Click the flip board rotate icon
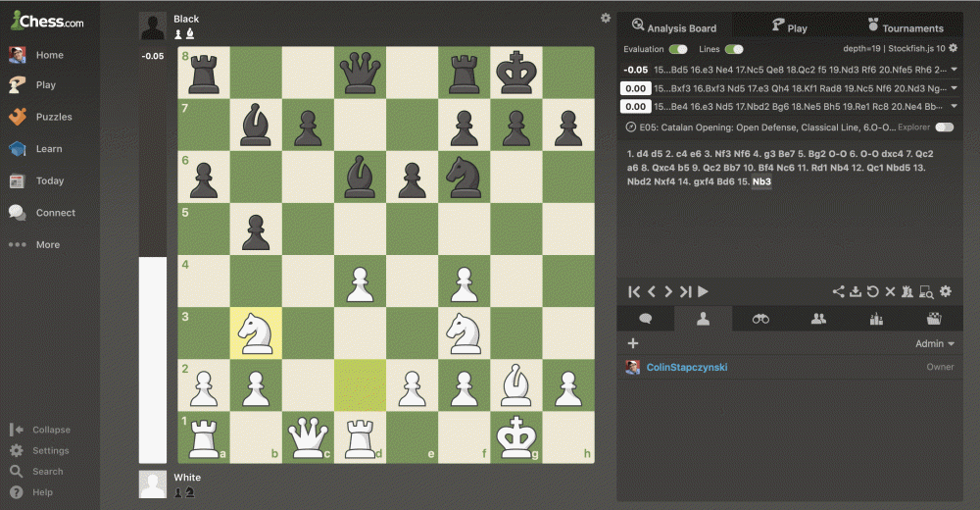Image resolution: width=980 pixels, height=510 pixels. [872, 291]
